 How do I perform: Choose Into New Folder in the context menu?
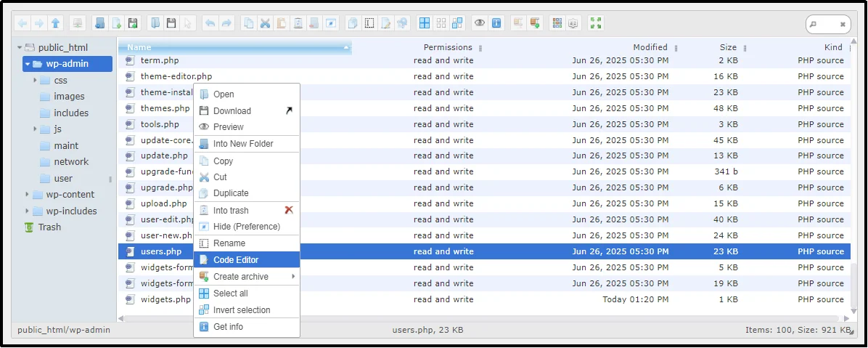[247, 144]
